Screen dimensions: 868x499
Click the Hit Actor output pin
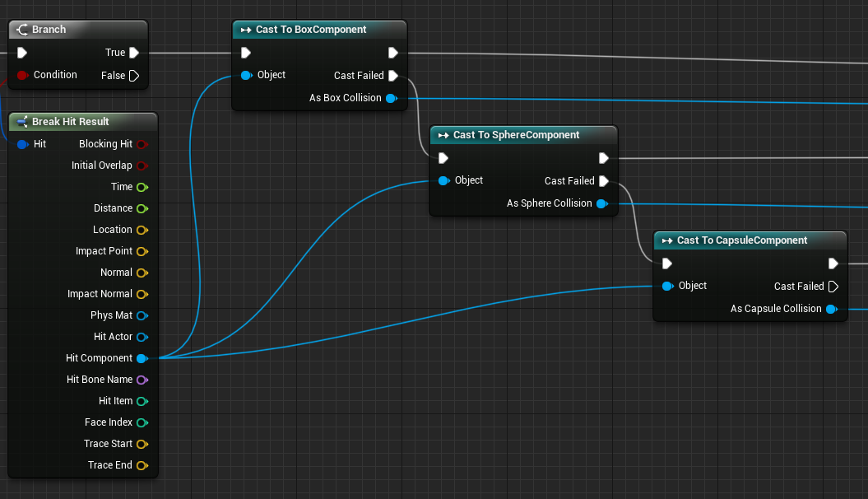click(142, 337)
